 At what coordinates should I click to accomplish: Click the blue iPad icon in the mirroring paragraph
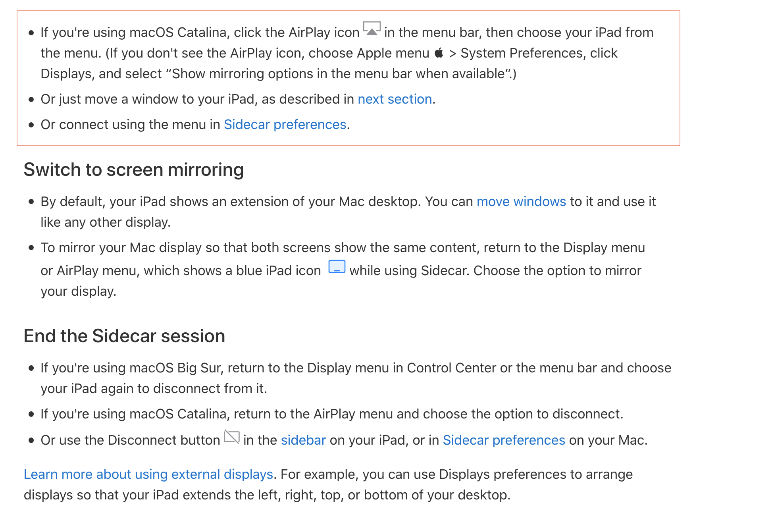[x=337, y=267]
